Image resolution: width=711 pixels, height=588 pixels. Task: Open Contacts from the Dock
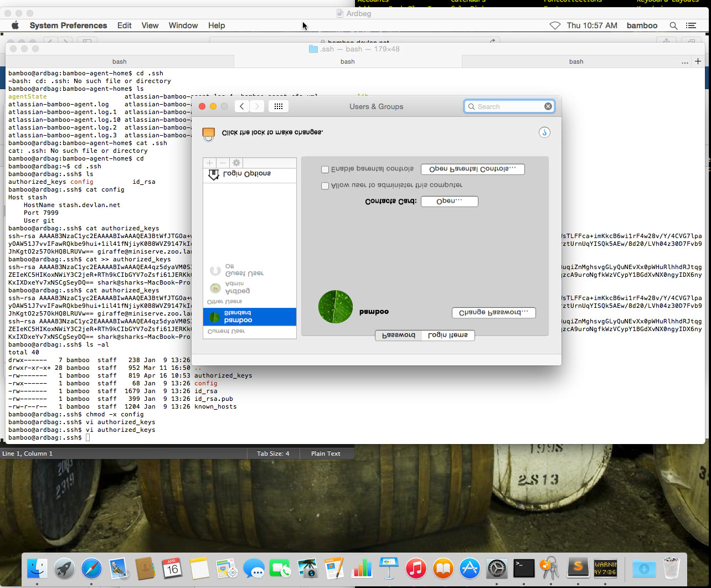pos(145,568)
